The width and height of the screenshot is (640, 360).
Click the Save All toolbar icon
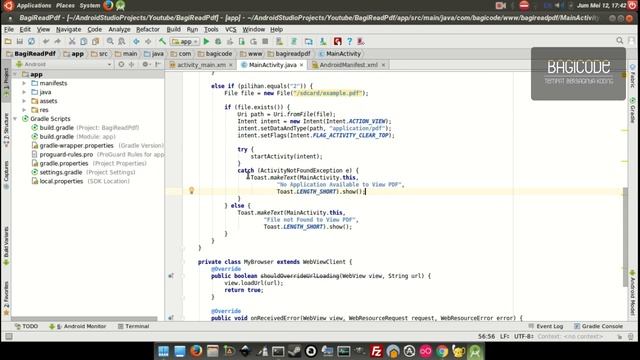[20, 41]
